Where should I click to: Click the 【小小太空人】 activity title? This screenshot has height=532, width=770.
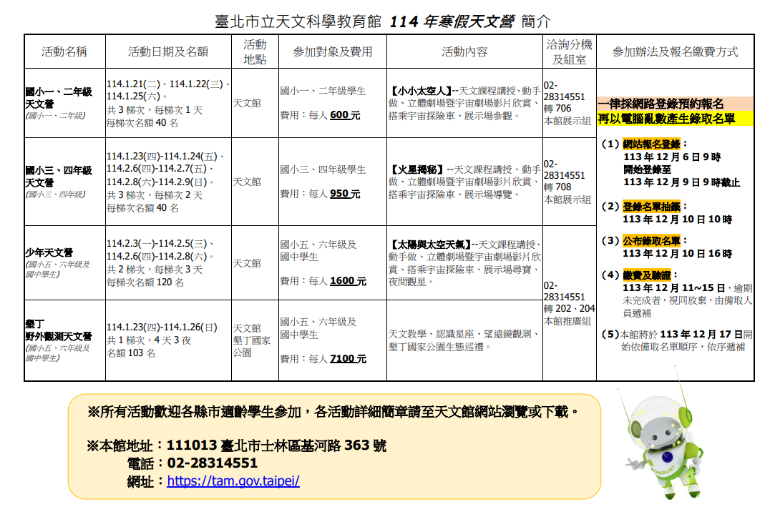420,91
